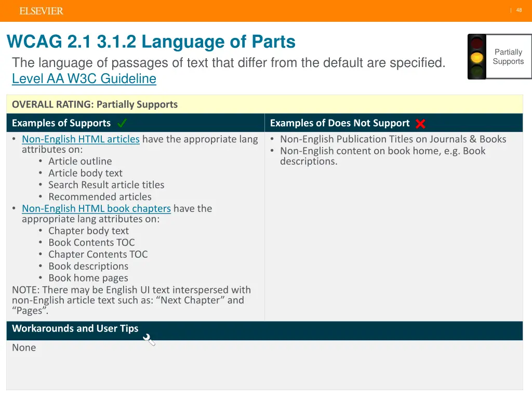Click the 'Book descriptions' bullet in Supports column

[x=88, y=267]
